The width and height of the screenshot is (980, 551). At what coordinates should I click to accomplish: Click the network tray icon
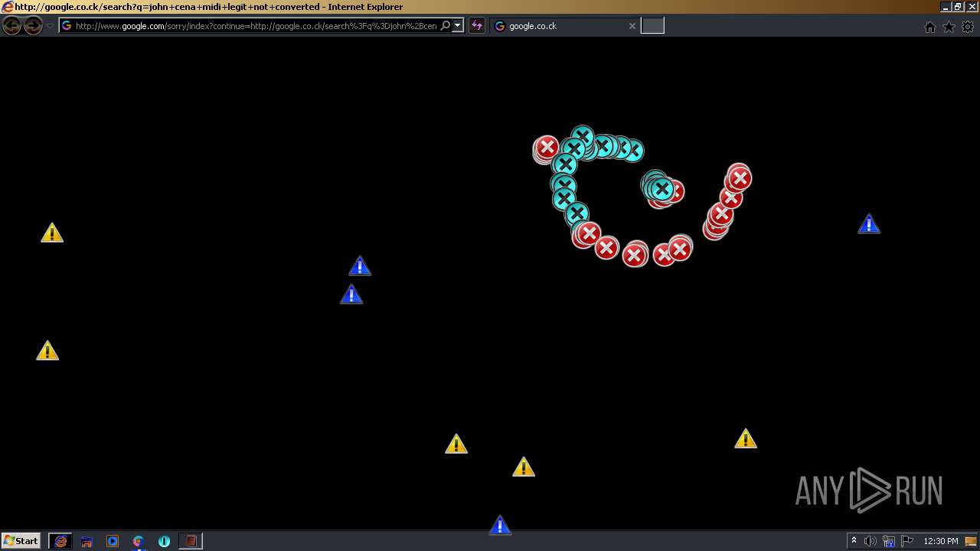889,541
